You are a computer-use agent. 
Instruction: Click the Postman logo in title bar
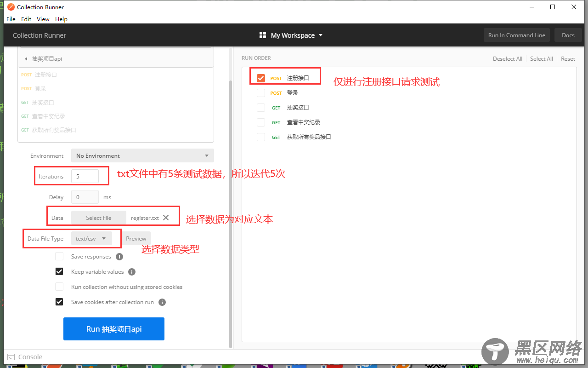pos(11,7)
